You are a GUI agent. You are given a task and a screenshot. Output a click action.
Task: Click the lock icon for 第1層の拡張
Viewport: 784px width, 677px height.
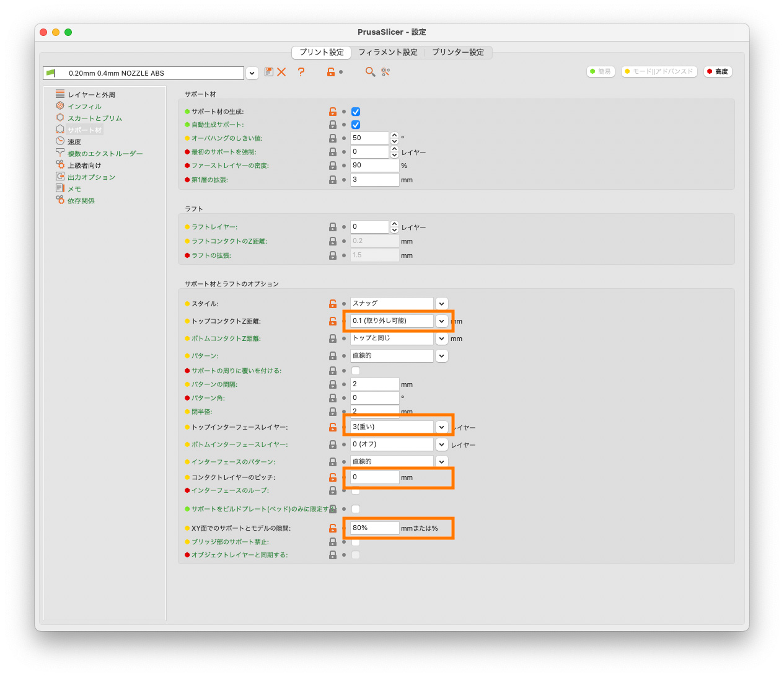tap(333, 180)
